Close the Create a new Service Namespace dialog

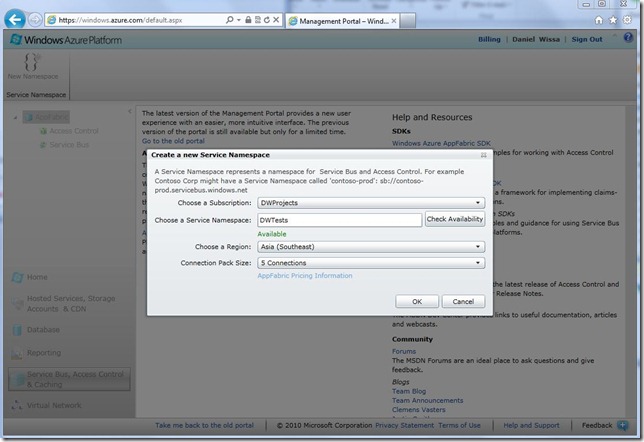click(x=483, y=155)
